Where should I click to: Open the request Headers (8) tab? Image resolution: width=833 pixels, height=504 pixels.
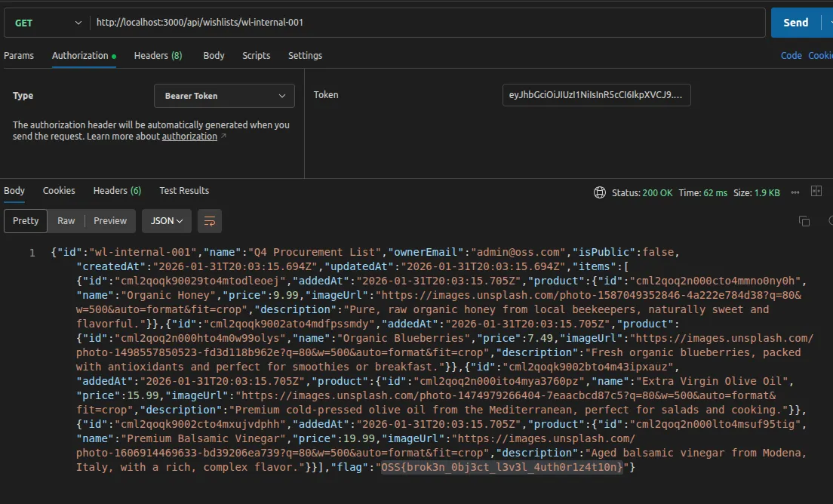point(158,56)
